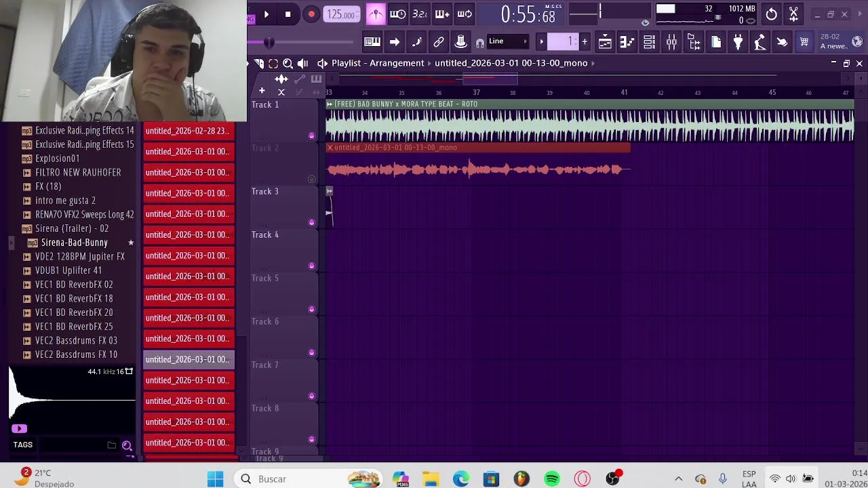Click the TAGS label

22,445
